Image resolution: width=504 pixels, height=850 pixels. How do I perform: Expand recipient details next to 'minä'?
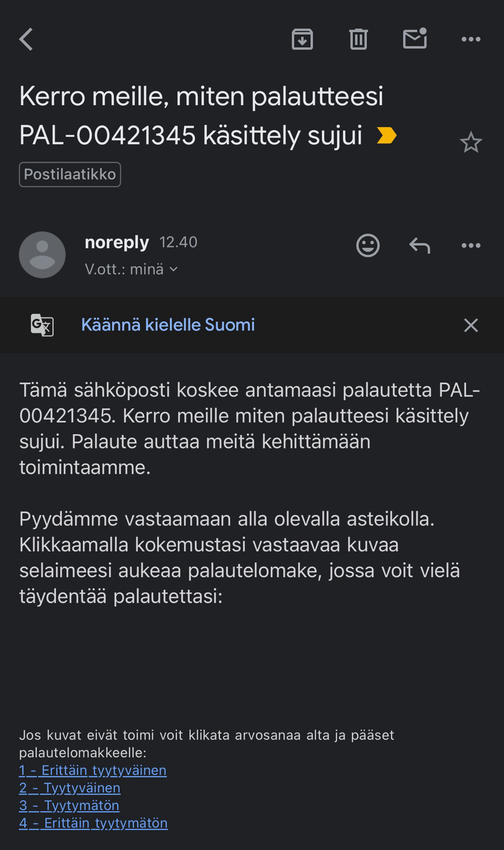click(173, 269)
